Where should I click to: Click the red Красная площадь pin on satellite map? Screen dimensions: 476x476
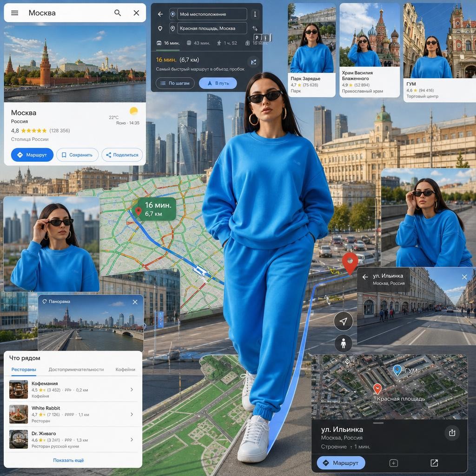coord(377,389)
